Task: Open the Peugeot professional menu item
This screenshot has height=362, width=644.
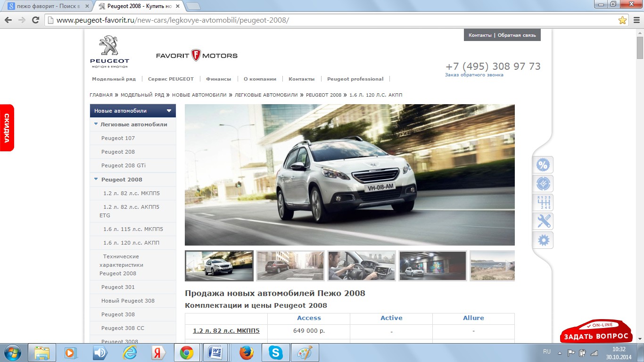Action: click(355, 79)
